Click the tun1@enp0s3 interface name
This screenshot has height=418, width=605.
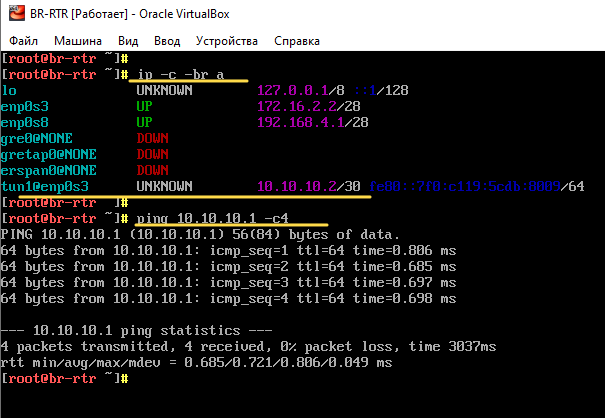(x=45, y=187)
